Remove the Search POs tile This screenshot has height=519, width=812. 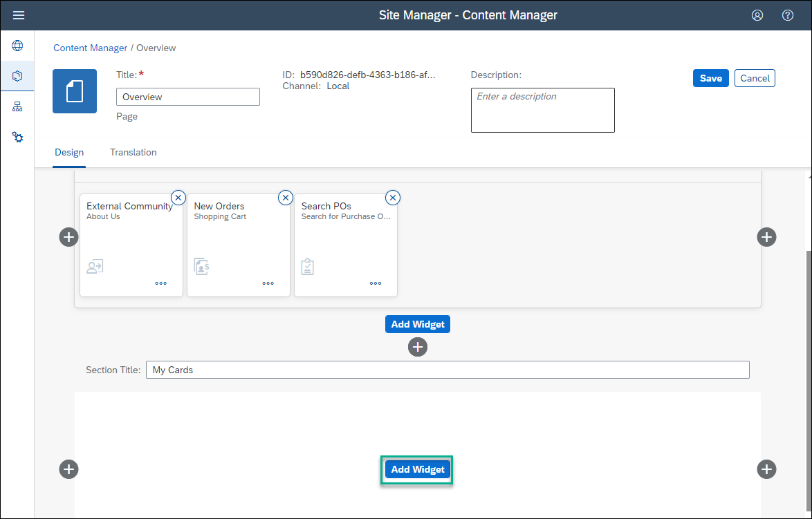(x=393, y=198)
